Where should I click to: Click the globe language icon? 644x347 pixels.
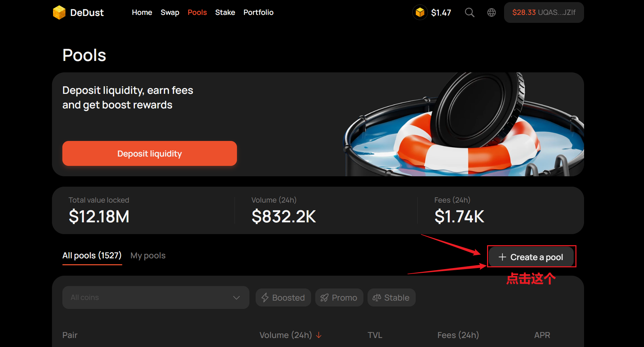(x=491, y=13)
